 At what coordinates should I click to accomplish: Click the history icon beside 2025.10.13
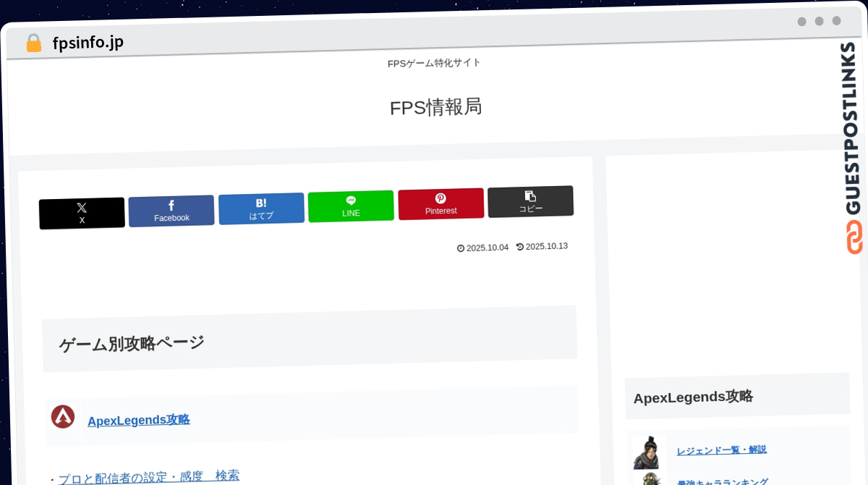520,247
